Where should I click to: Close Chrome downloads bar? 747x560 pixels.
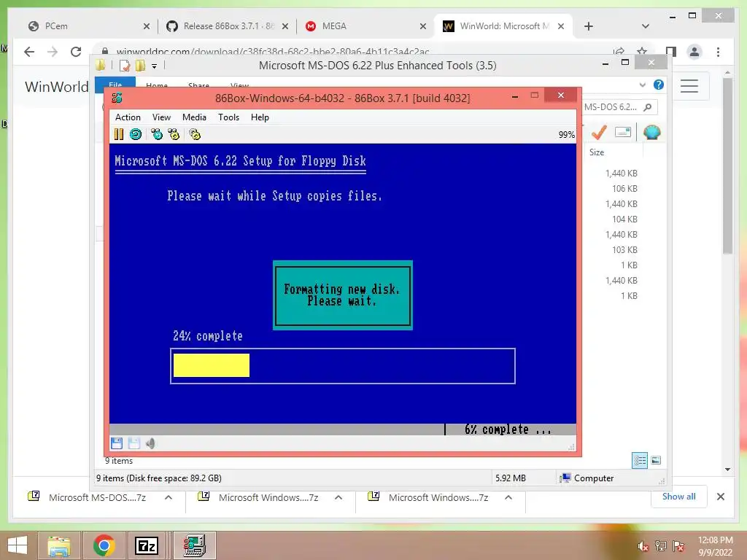pyautogui.click(x=720, y=497)
